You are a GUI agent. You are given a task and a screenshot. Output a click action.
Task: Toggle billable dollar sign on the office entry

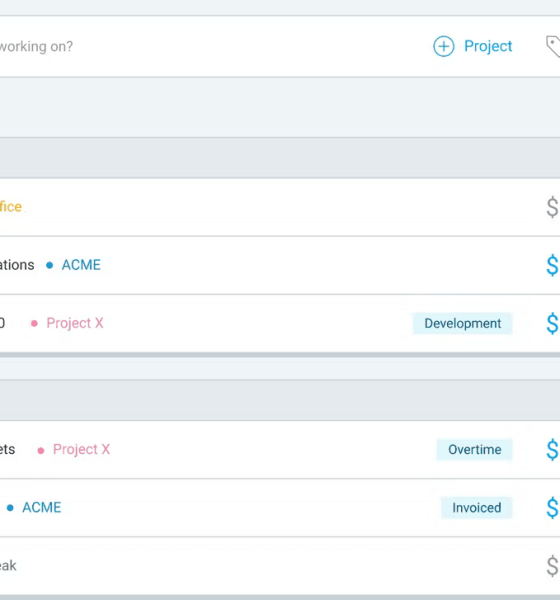click(x=552, y=207)
